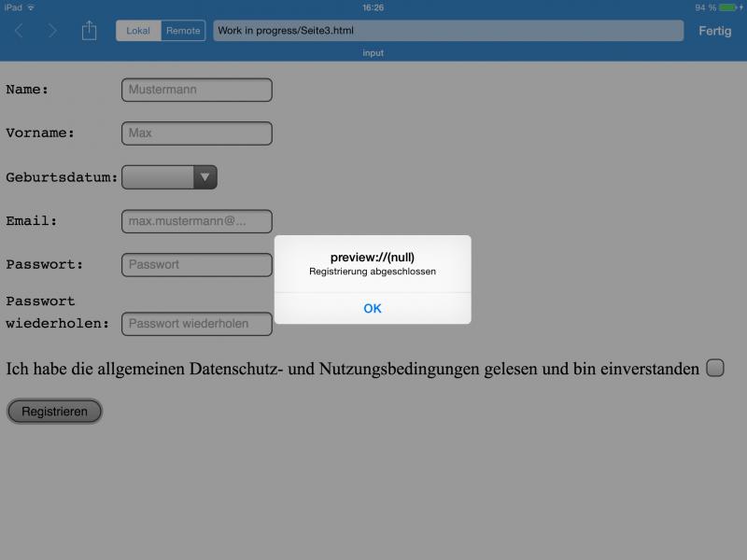This screenshot has height=560, width=747.
Task: Dismiss the alert with OK
Action: tap(373, 308)
